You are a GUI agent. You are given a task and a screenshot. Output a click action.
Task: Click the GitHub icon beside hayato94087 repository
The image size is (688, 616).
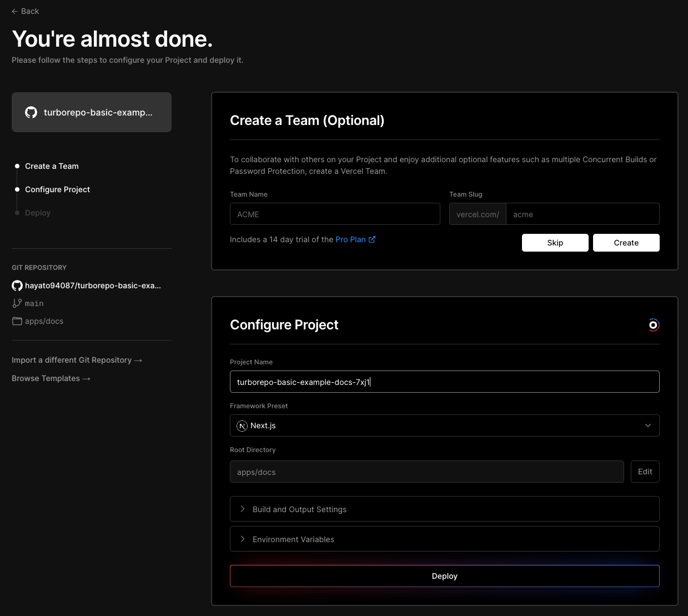coord(17,286)
